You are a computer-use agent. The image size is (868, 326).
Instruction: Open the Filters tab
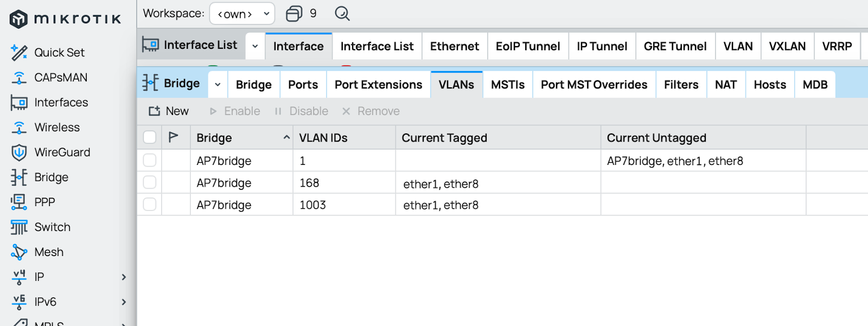coord(681,85)
